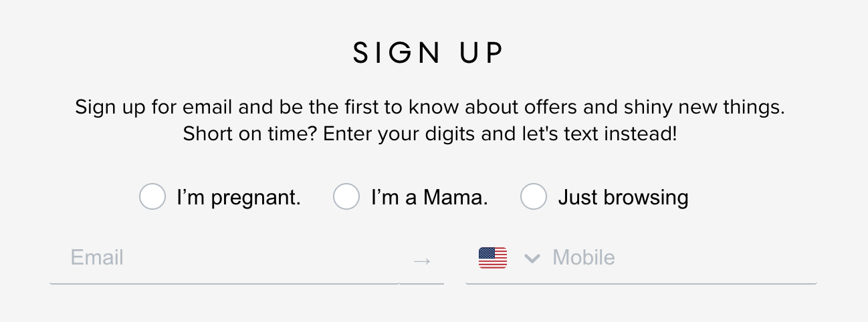Pick the "Just browsing" radio option
Image resolution: width=868 pixels, height=322 pixels.
(x=534, y=197)
